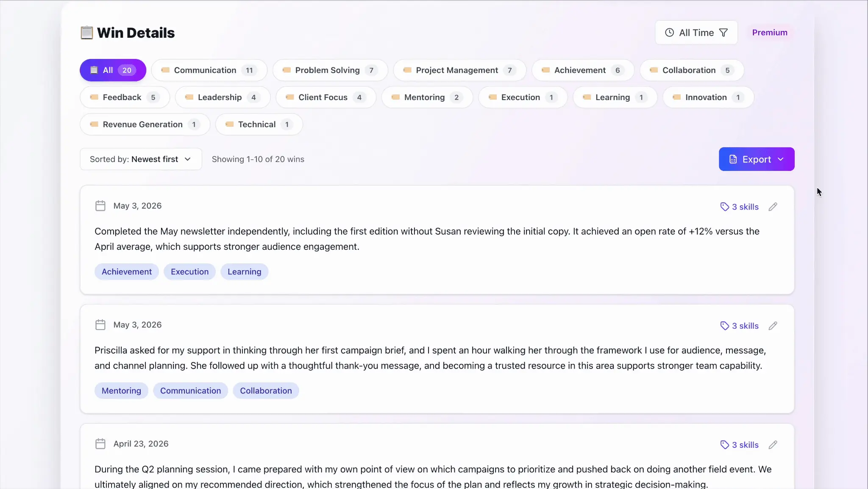Filter wins by Project Management
This screenshot has height=489, width=868.
click(459, 70)
